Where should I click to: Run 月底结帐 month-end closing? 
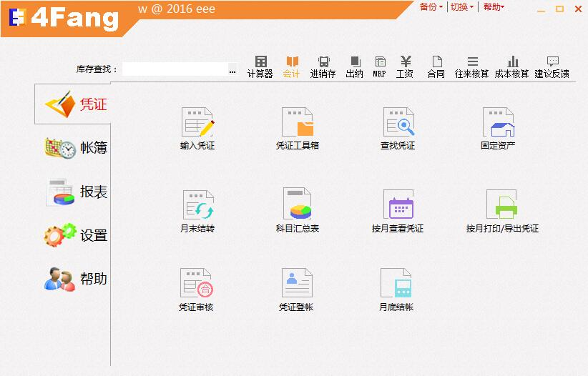point(396,290)
